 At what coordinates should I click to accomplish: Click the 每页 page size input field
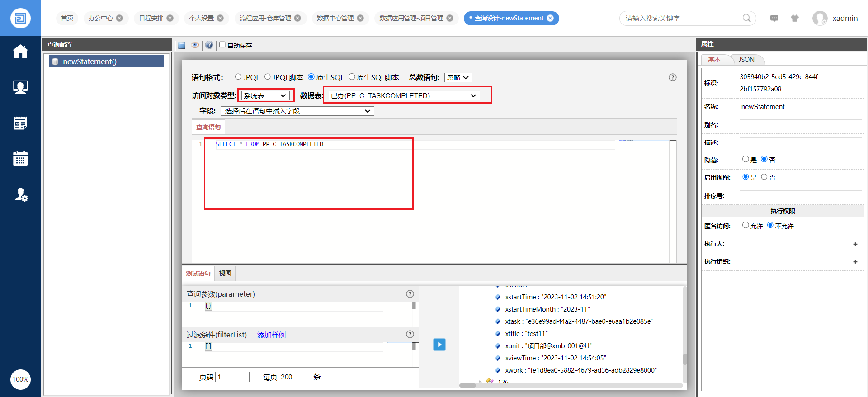coord(296,377)
